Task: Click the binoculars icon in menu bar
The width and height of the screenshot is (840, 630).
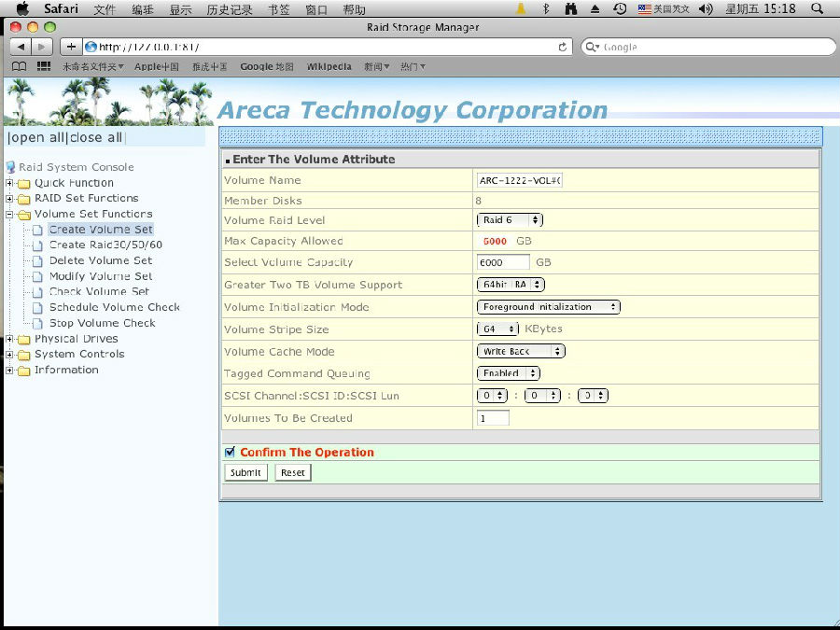Action: tap(571, 8)
